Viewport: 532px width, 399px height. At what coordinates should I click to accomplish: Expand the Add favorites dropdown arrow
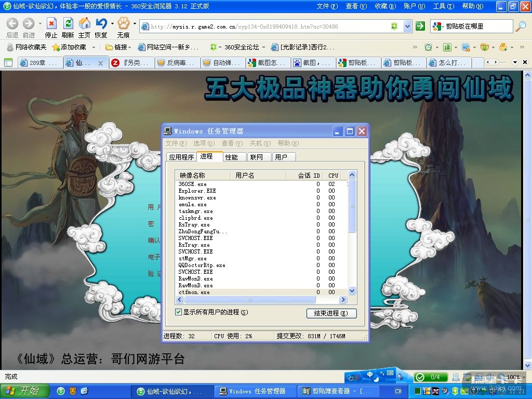[x=94, y=47]
